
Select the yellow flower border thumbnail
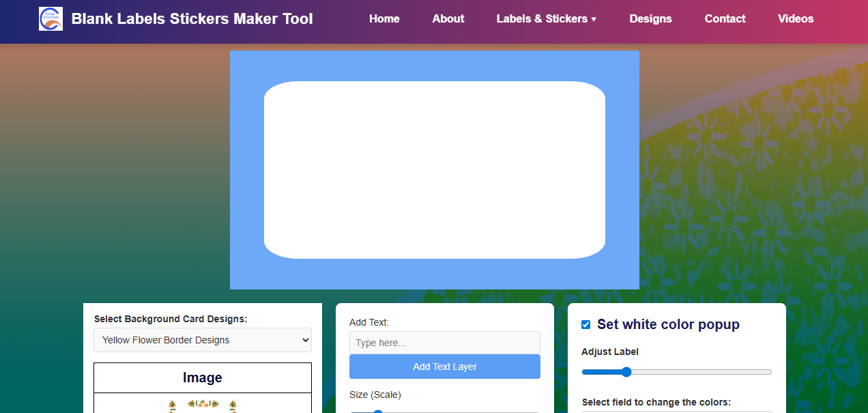point(203,406)
